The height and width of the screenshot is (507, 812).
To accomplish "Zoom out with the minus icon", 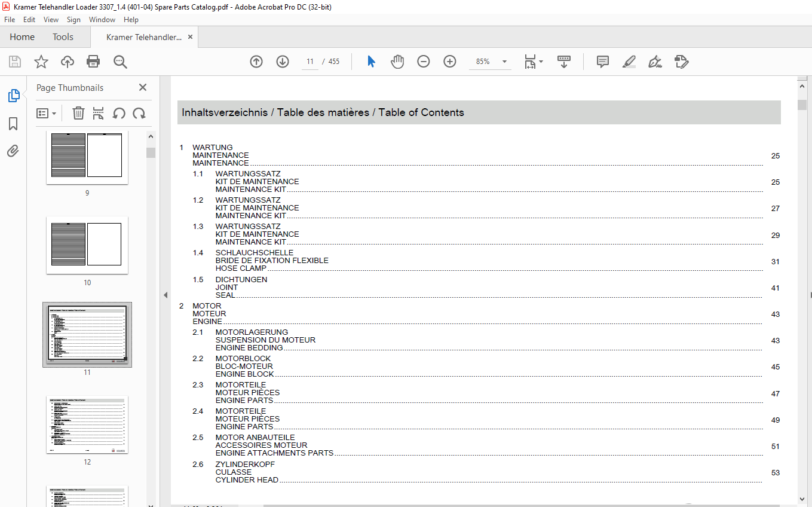I will pos(424,62).
